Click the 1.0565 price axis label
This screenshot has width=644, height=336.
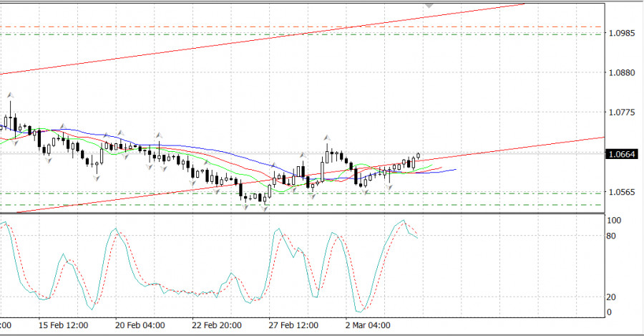coord(621,193)
